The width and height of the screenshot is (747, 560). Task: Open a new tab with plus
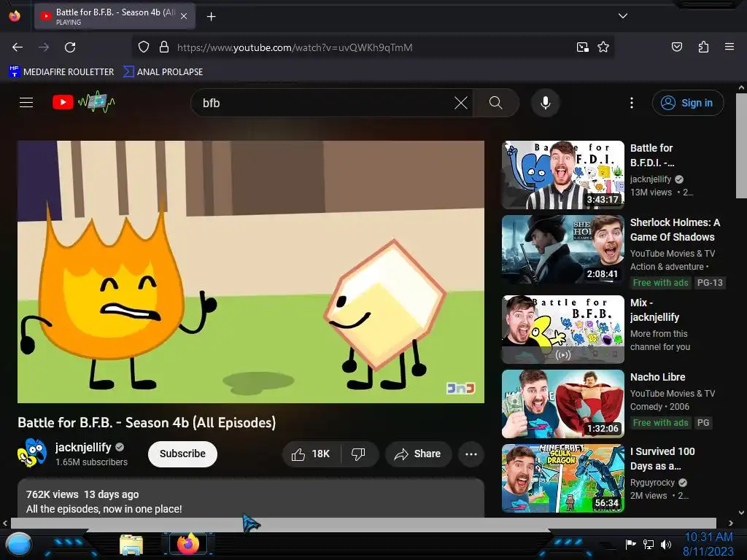(212, 17)
